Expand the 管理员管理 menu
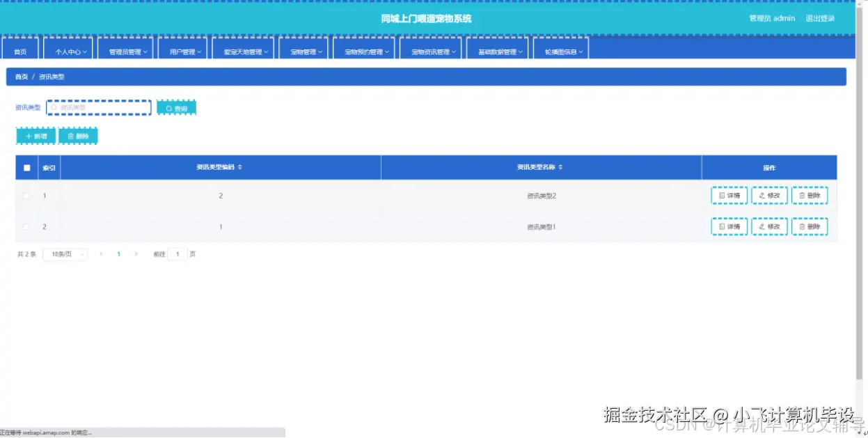The image size is (868, 438). (x=125, y=49)
